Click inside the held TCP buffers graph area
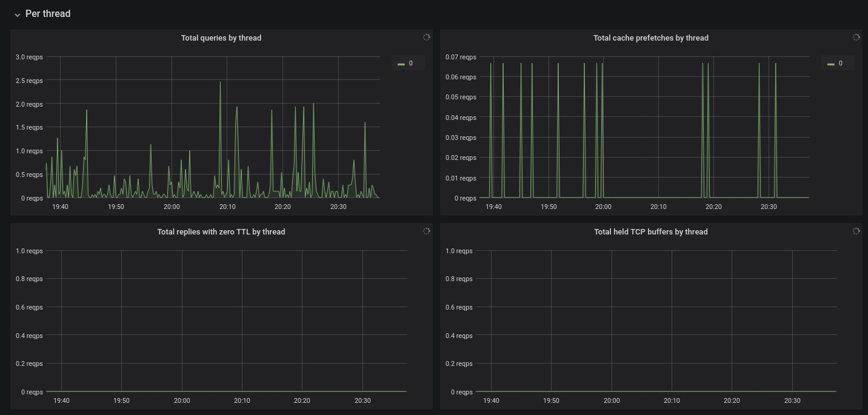This screenshot has width=868, height=415. click(656, 321)
